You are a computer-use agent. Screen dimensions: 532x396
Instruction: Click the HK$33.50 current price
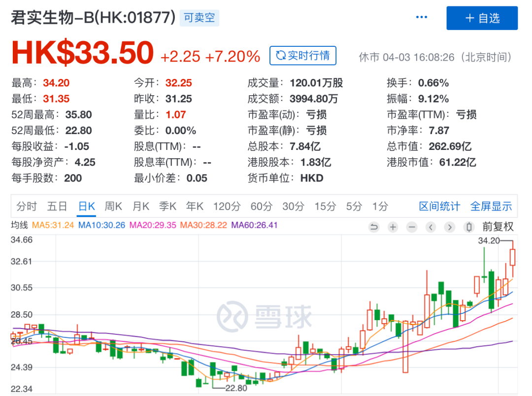click(x=82, y=52)
